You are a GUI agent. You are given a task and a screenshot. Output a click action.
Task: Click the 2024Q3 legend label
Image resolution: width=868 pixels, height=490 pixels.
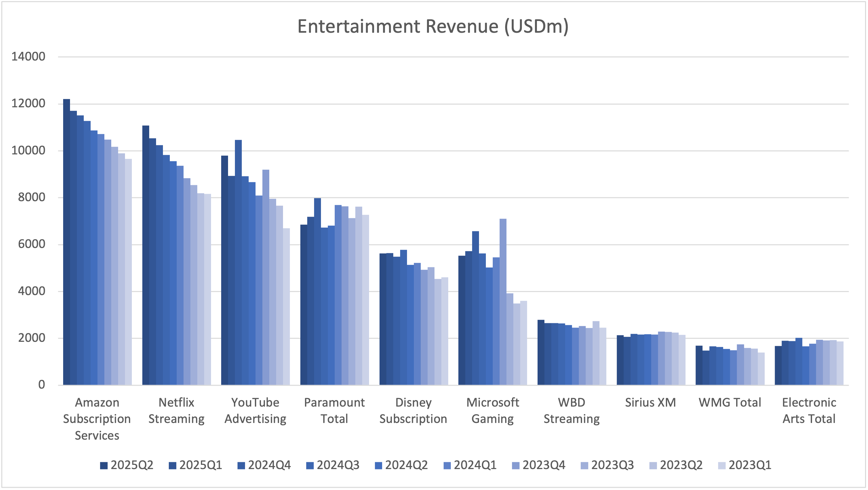point(338,465)
